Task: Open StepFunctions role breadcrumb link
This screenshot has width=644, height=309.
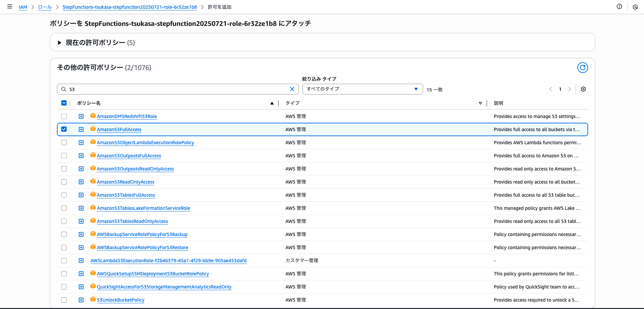Action: [x=130, y=7]
